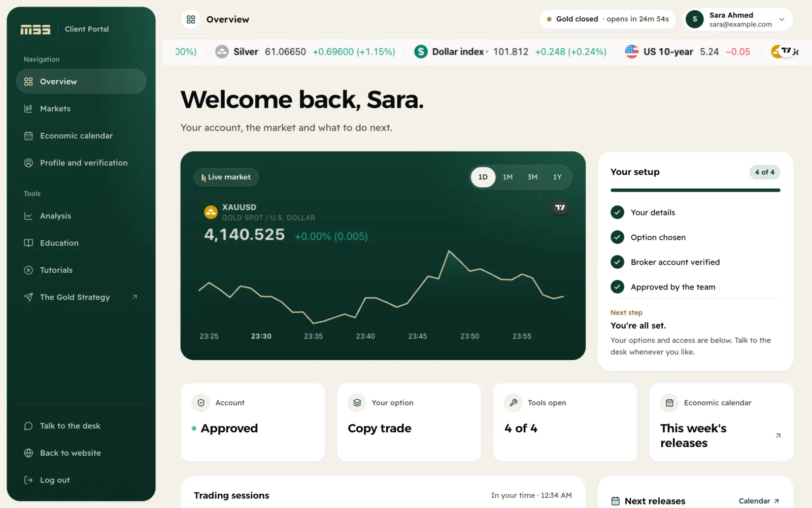
Task: Click the Silver price 61.06650
Action: point(285,52)
